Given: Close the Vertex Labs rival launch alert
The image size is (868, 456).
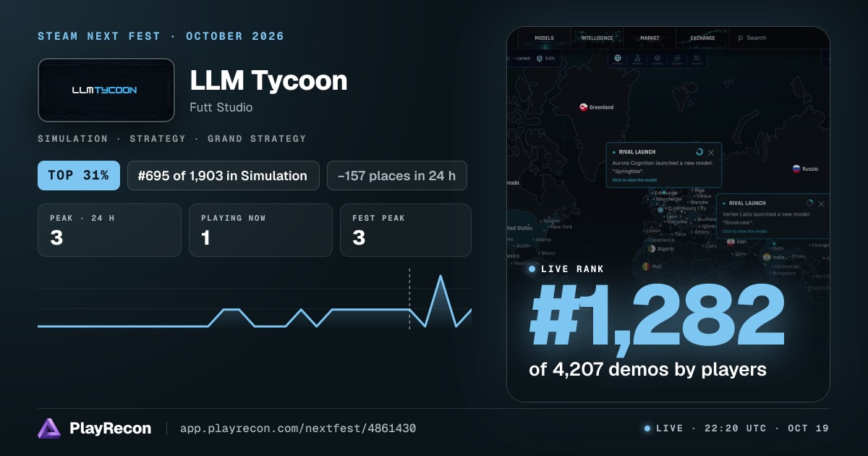Looking at the screenshot, I should (x=821, y=204).
